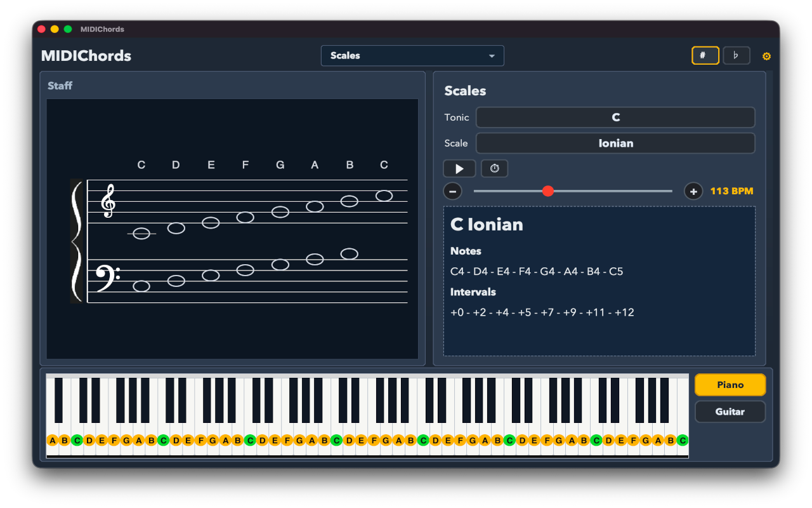Click the dropdown arrow in Scales combo box
Viewport: 812px width, 508px height.
pyautogui.click(x=492, y=57)
